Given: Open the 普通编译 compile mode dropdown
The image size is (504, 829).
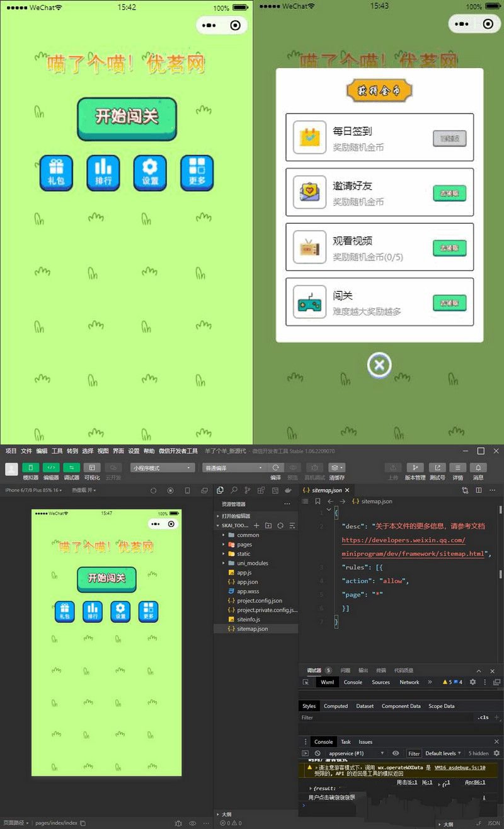Looking at the screenshot, I should pos(234,468).
